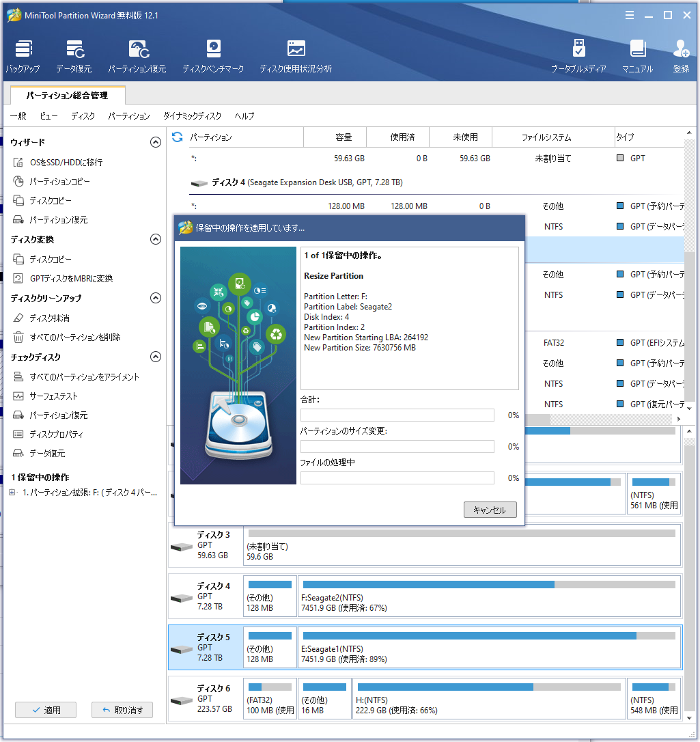Image resolution: width=700 pixels, height=742 pixels.
Task: Select the 59.63 GB 未割り当て table row
Action: coord(436,158)
